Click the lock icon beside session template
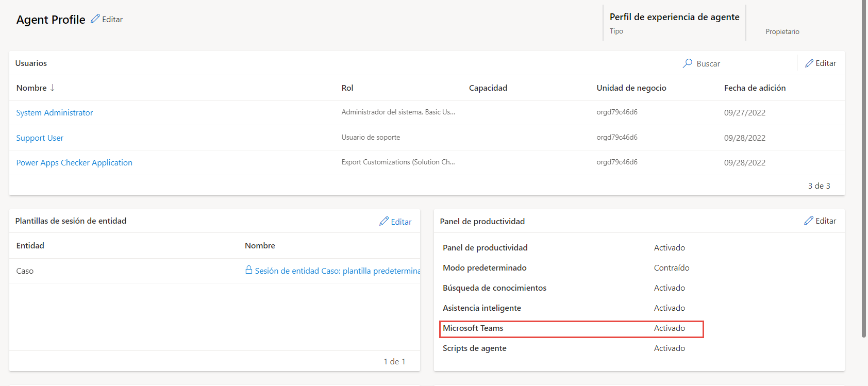868x386 pixels. (249, 270)
